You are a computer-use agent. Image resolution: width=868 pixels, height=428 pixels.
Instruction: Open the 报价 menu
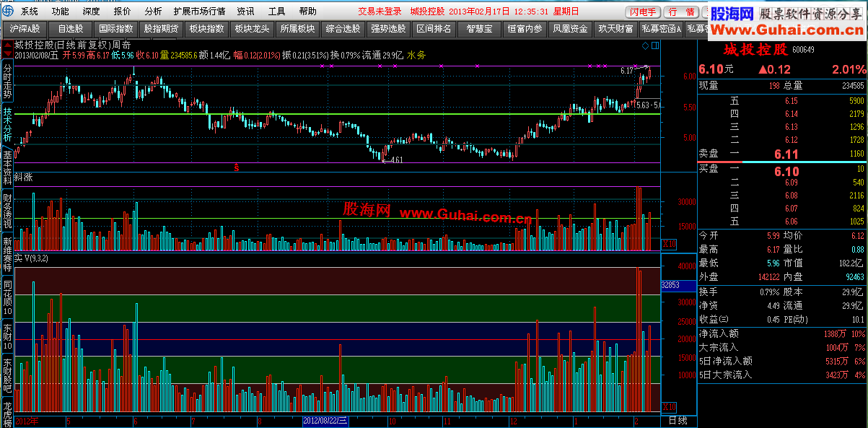123,12
